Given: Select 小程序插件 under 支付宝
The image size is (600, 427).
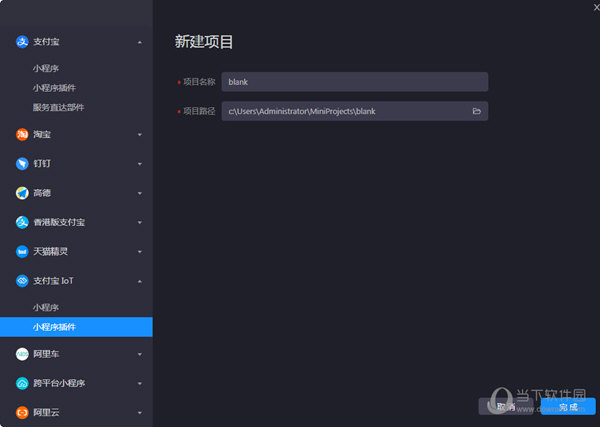Looking at the screenshot, I should [x=54, y=88].
